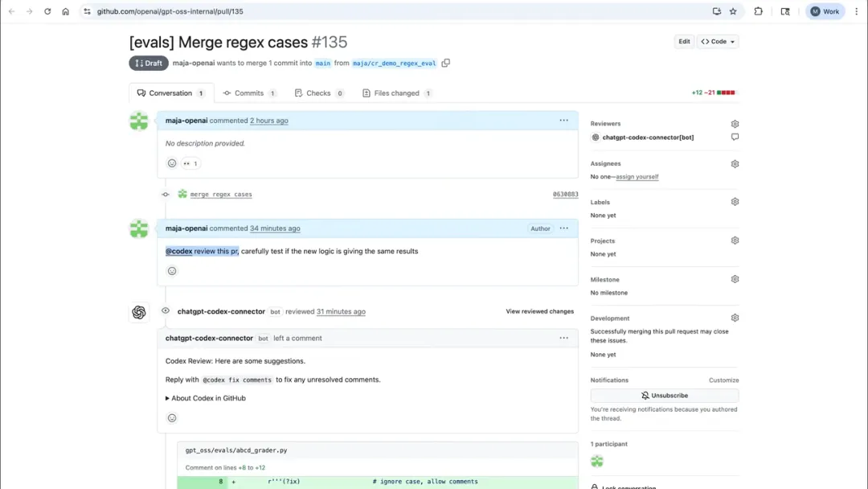Click the @codex mention in the comment
This screenshot has width=868, height=489.
178,251
